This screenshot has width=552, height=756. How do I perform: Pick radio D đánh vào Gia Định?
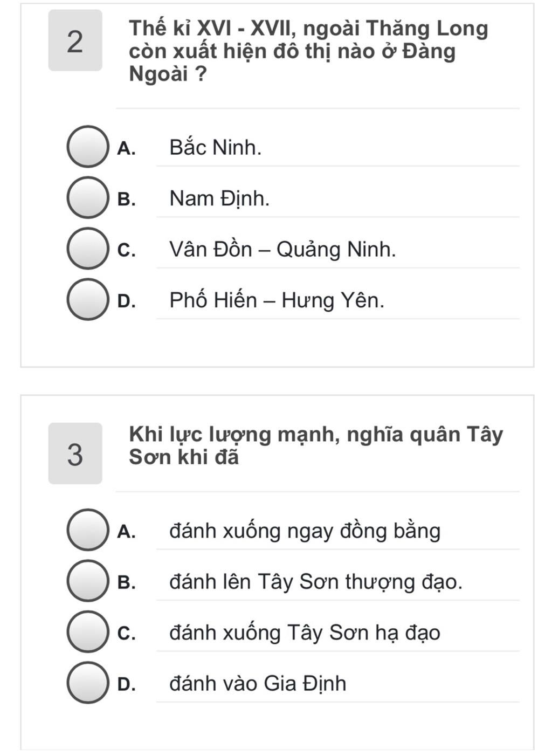point(87,683)
